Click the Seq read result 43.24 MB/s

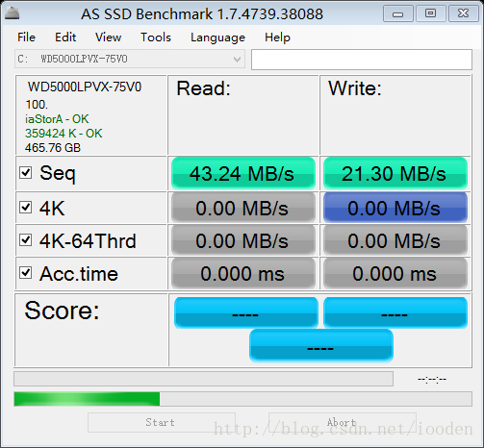coord(243,173)
